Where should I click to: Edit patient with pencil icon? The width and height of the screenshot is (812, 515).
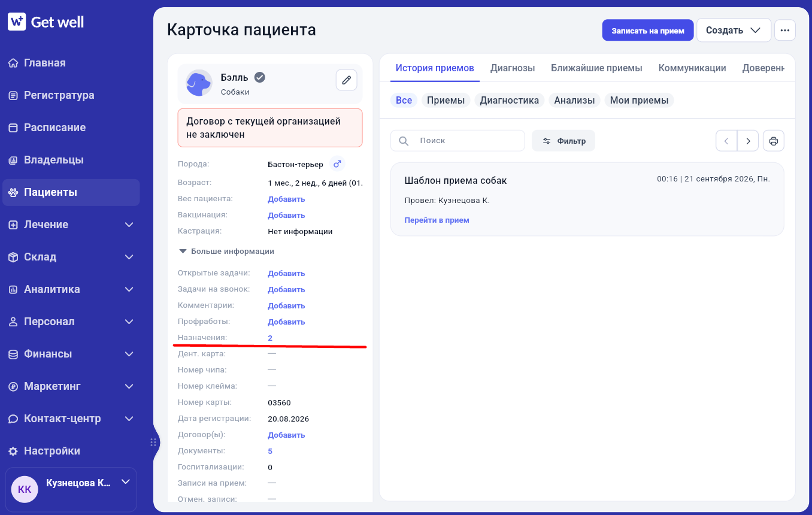click(346, 80)
